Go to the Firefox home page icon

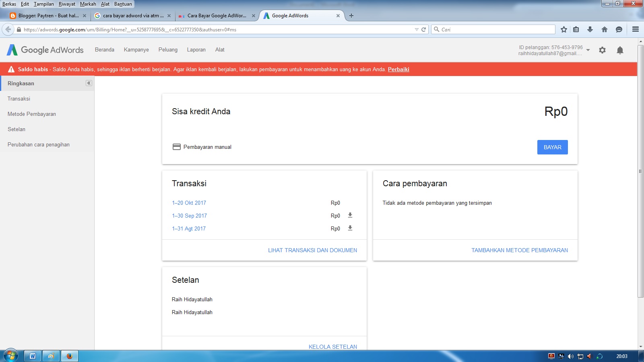pyautogui.click(x=605, y=29)
